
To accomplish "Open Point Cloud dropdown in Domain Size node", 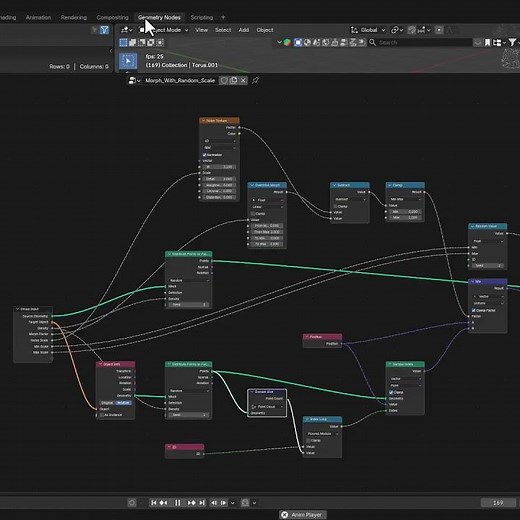I will tap(267, 407).
